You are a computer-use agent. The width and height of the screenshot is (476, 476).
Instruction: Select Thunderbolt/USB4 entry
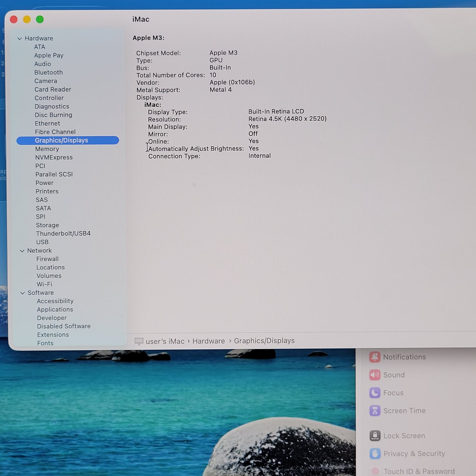[x=63, y=234]
